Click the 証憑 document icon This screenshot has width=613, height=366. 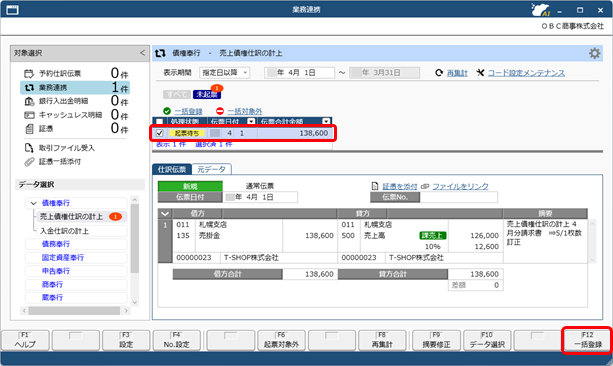point(29,129)
